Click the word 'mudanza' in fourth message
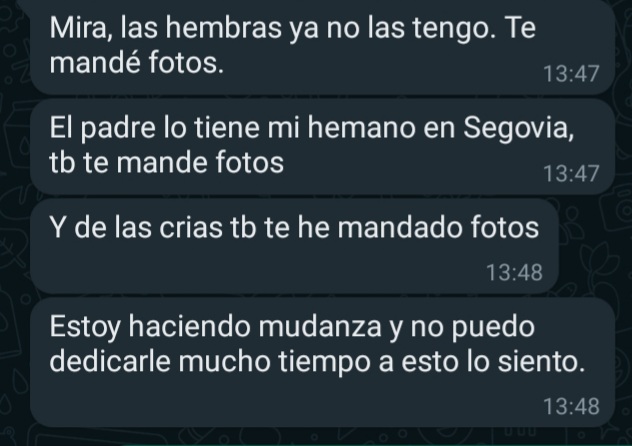The height and width of the screenshot is (446, 632). pos(320,327)
